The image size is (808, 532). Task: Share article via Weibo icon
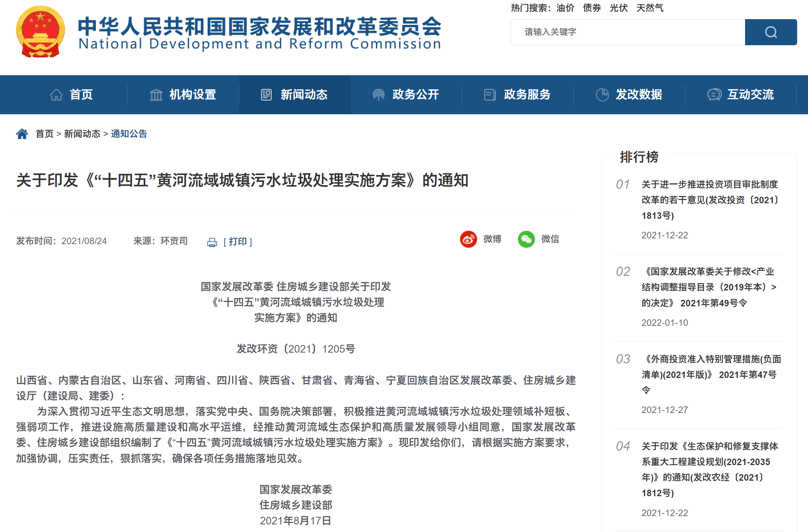468,239
